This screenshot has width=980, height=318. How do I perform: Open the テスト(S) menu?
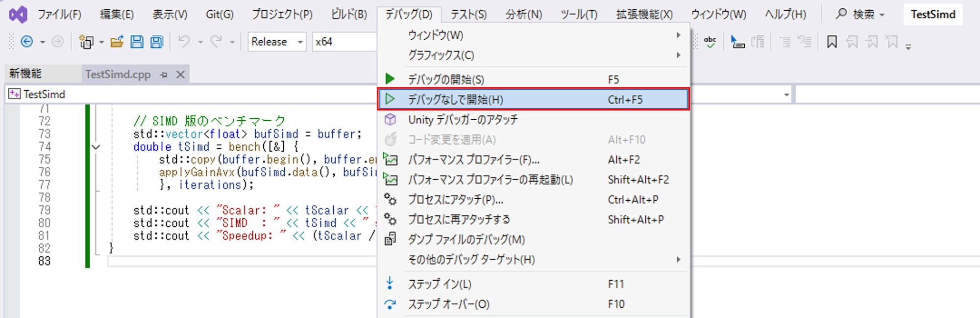tap(468, 14)
